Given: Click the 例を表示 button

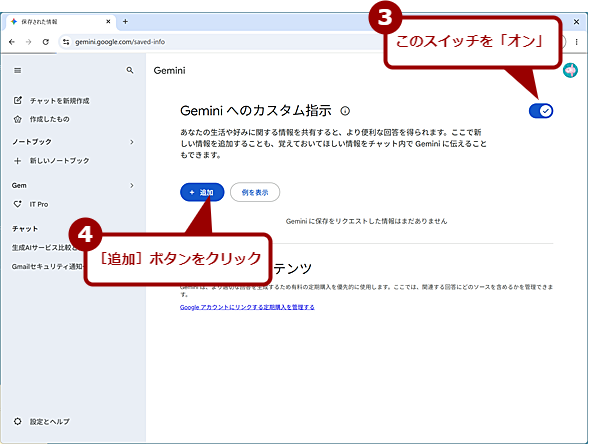Looking at the screenshot, I should (x=255, y=192).
